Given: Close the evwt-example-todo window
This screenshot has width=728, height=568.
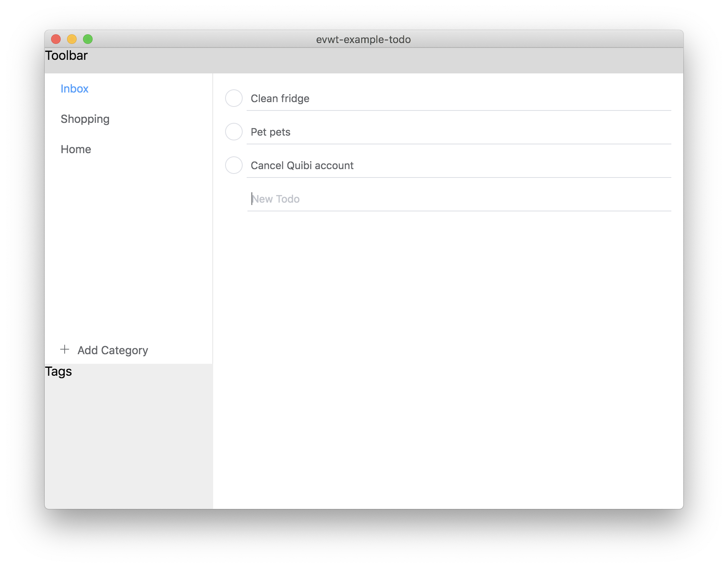Looking at the screenshot, I should pyautogui.click(x=56, y=39).
